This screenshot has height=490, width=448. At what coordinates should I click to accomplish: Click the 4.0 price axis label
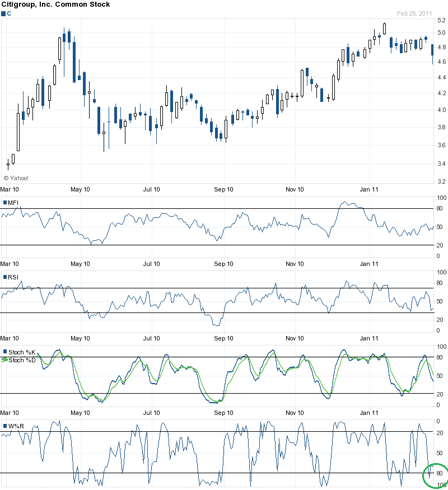(x=441, y=110)
